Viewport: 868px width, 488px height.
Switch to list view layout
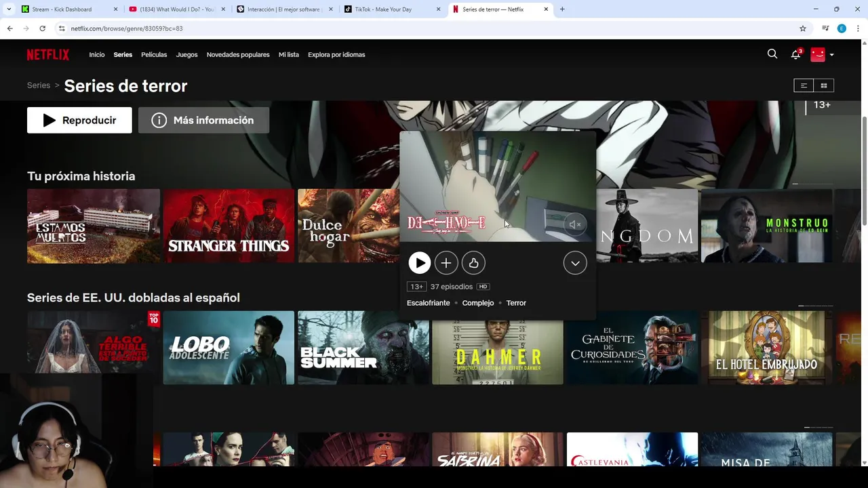coord(804,85)
